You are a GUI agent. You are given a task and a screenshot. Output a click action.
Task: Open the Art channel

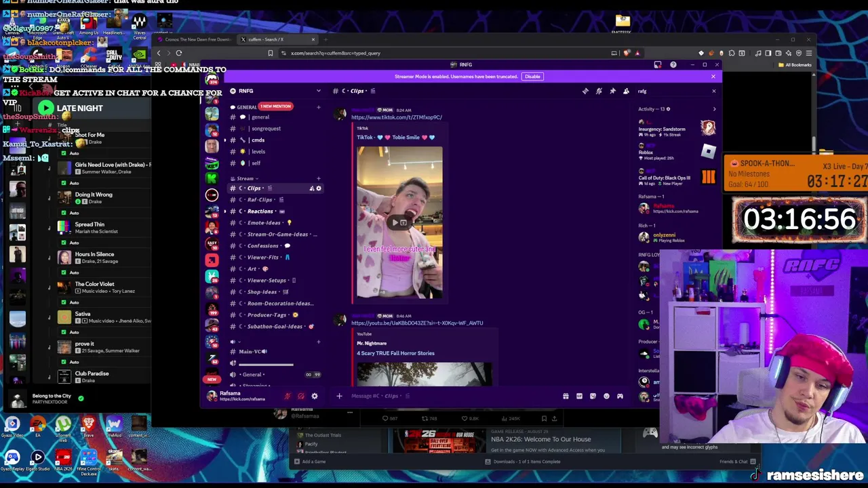click(275, 269)
